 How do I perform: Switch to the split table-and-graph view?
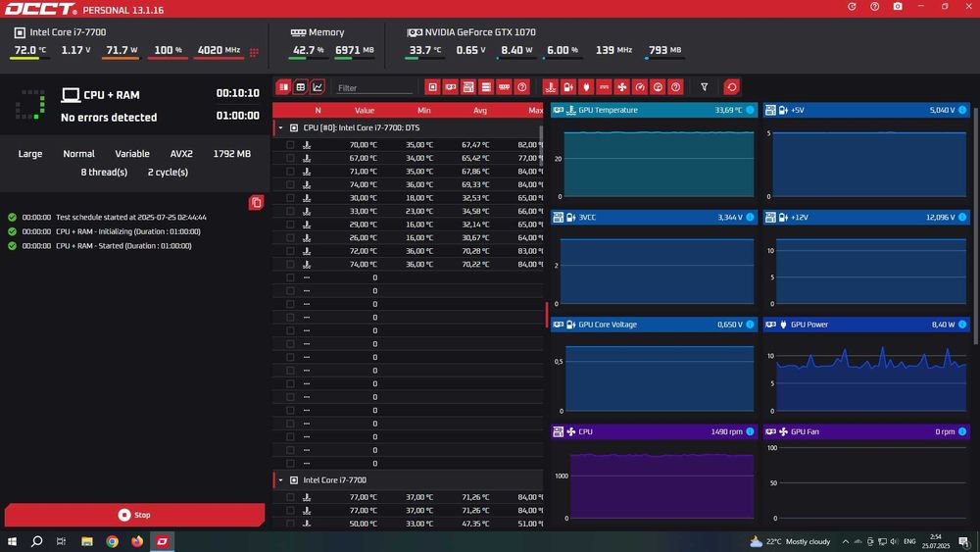pyautogui.click(x=284, y=87)
